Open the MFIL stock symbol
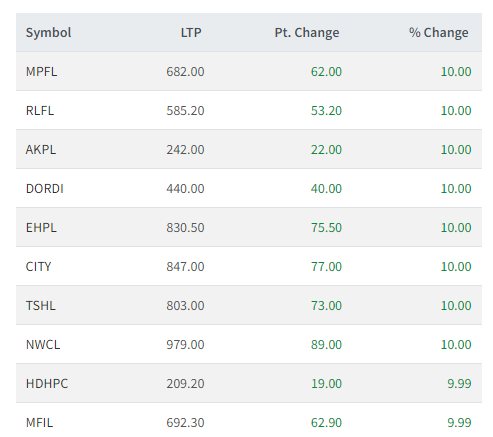 (x=39, y=422)
